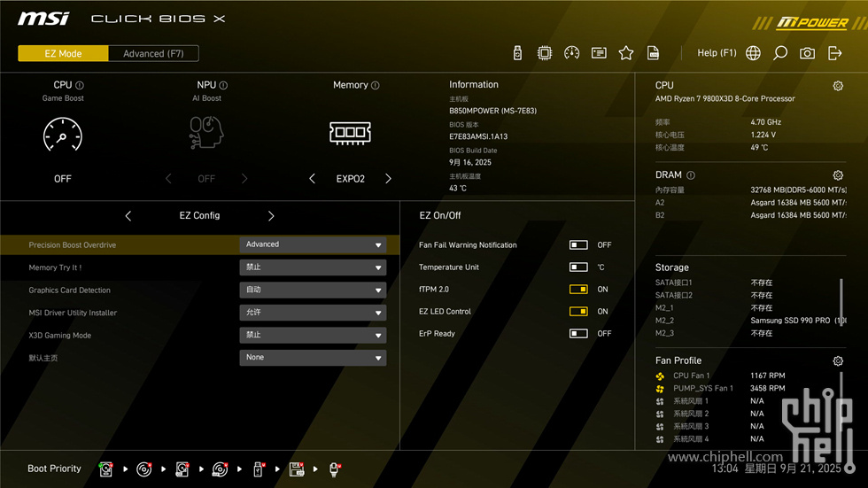Toggle Fan Fail Warning Notification switch
The width and height of the screenshot is (868, 488).
point(578,245)
